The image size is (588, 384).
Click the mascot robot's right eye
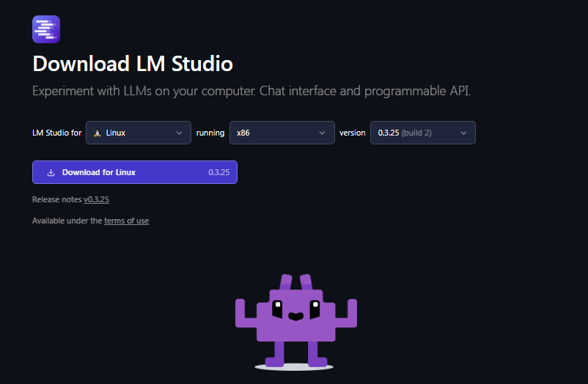(315, 308)
